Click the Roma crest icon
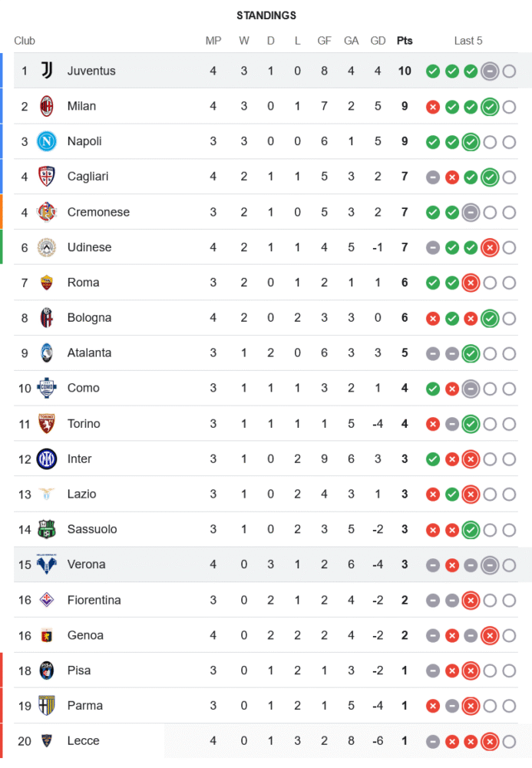The image size is (532, 768). tap(47, 283)
